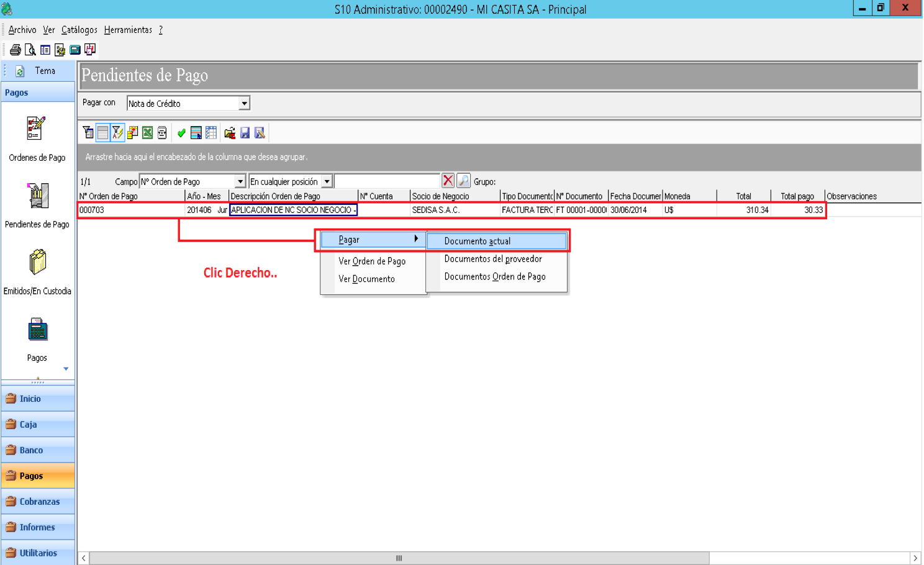Toggle the auto-filter funnel button
The image size is (924, 565).
[117, 132]
